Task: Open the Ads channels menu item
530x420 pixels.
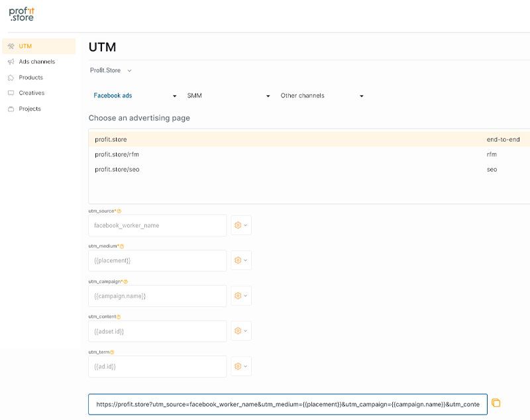Action: [x=37, y=62]
